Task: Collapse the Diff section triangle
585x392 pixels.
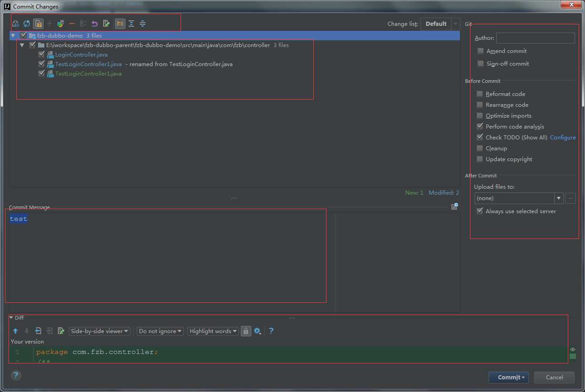Action: 11,318
